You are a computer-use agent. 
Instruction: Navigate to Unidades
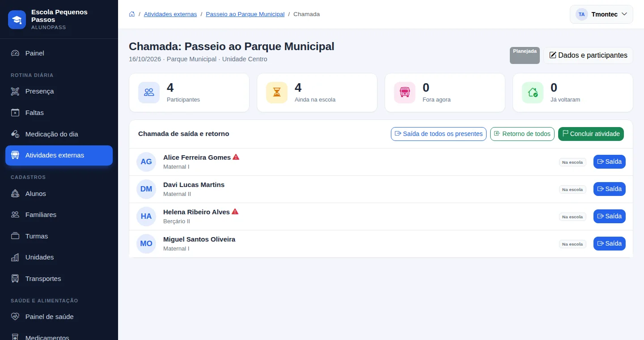point(59,257)
